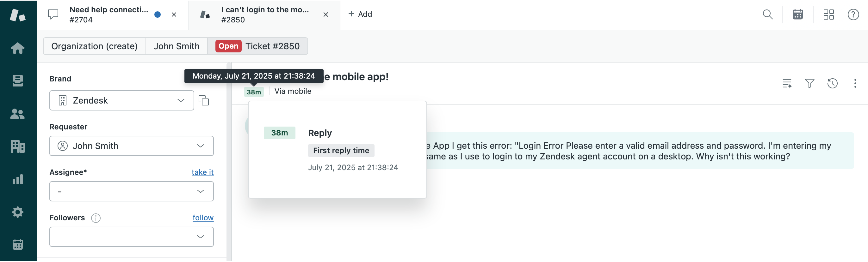868x262 pixels.
Task: Open Reporting bar chart icon
Action: point(17,179)
